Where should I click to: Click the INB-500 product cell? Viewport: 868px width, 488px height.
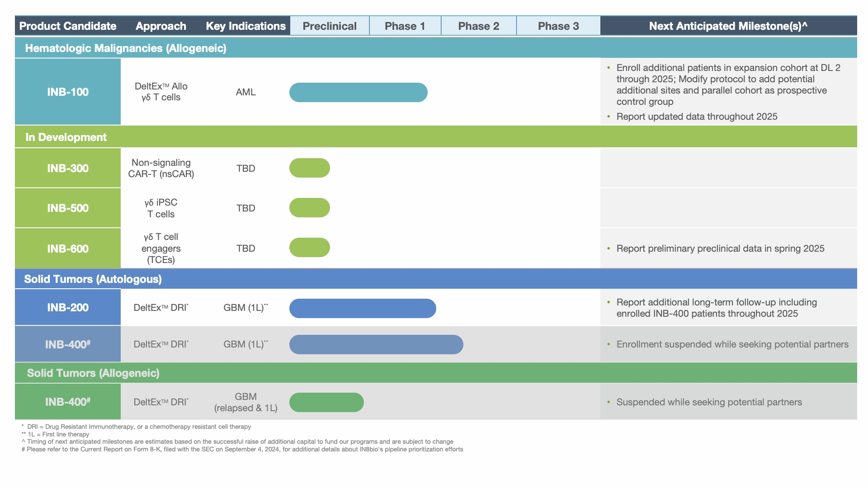pos(68,208)
